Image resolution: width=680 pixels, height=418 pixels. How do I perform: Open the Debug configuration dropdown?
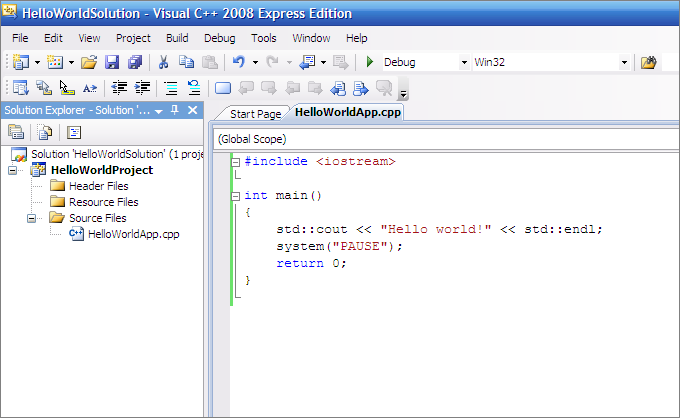pyautogui.click(x=464, y=62)
